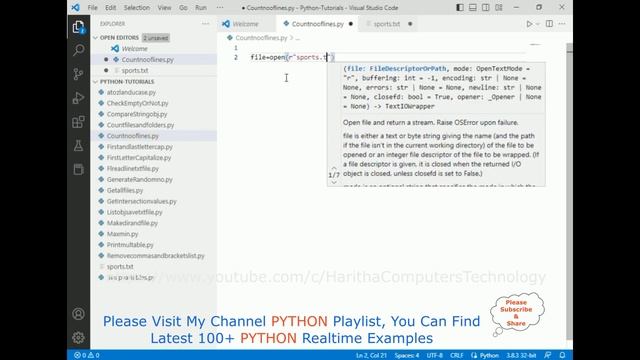640x360 pixels.
Task: Open the bottom activity bar icon below Testing
Action: click(x=78, y=169)
